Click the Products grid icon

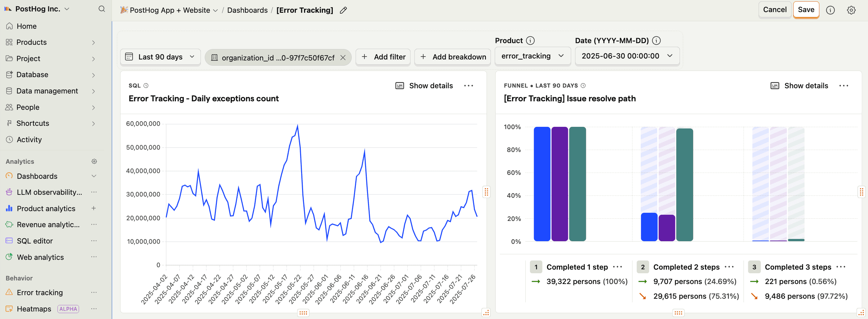pos(9,42)
